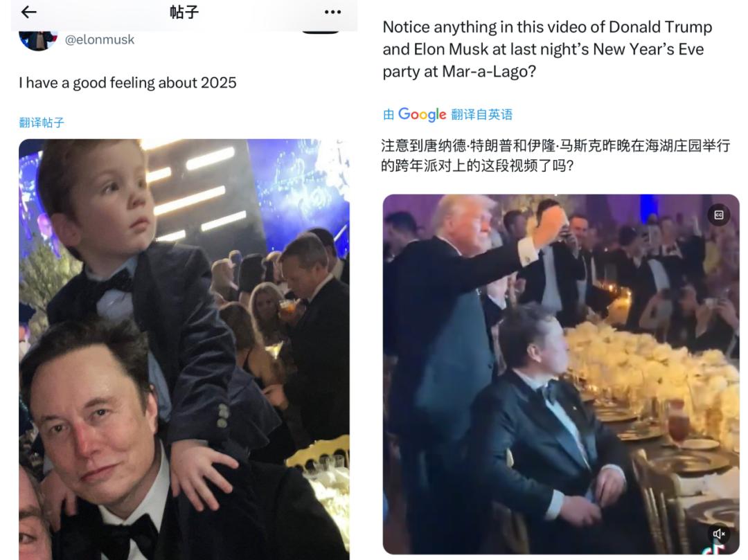Tap "翻译帖子" to translate the post
Image resolution: width=748 pixels, height=560 pixels.
click(x=42, y=123)
